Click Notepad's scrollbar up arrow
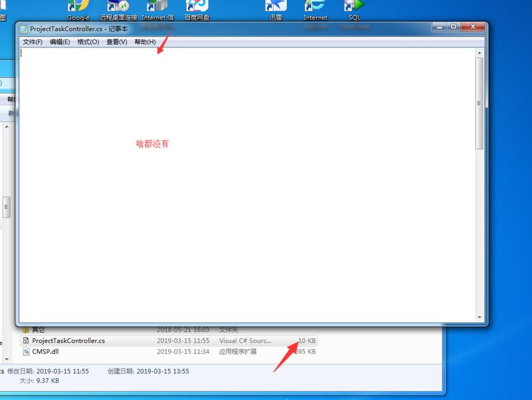 point(479,53)
